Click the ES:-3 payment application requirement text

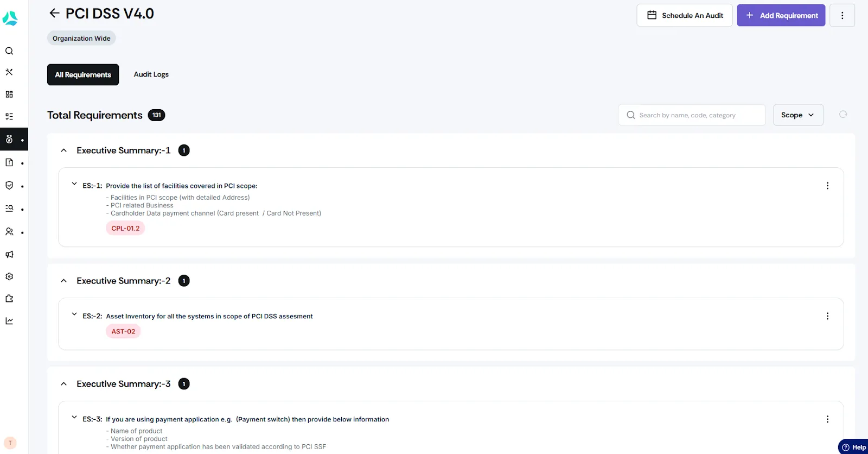247,419
